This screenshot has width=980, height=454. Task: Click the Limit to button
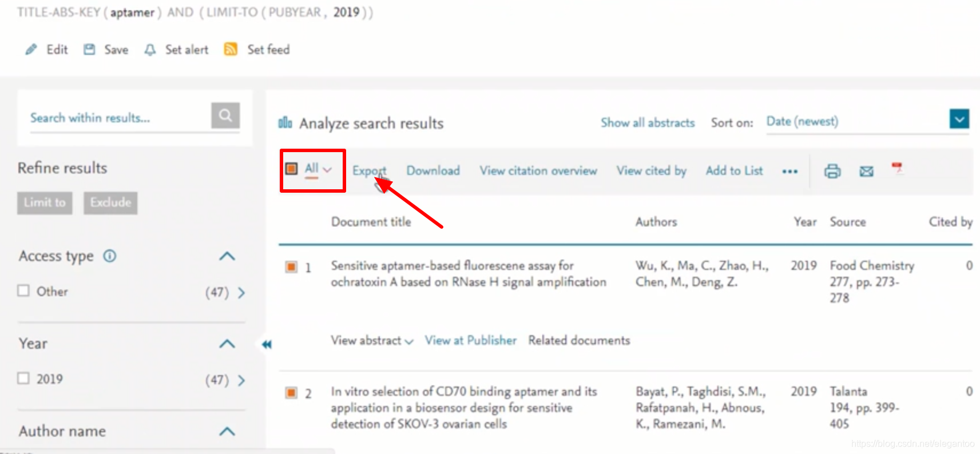tap(45, 203)
